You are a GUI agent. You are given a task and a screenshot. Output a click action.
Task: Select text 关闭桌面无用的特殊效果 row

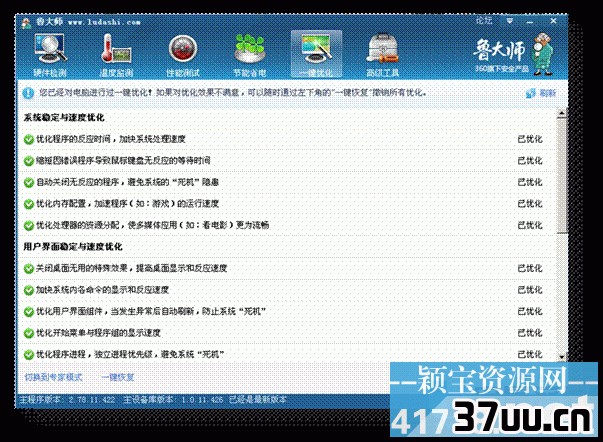tap(132, 269)
